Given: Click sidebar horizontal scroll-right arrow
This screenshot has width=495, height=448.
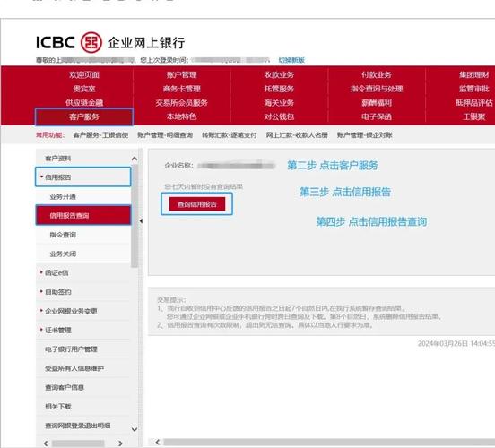Looking at the screenshot, I should 120,444.
